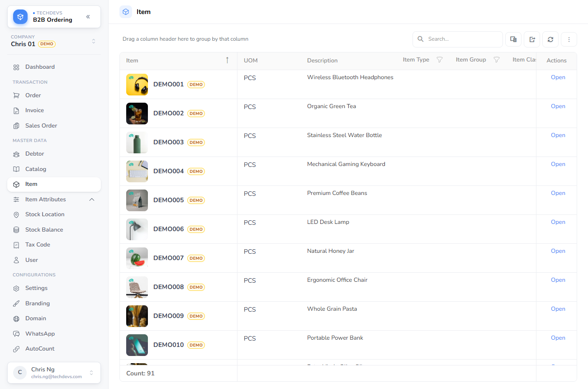Viewport: 588px width, 389px height.
Task: Click the User person icon
Action: [x=16, y=260]
